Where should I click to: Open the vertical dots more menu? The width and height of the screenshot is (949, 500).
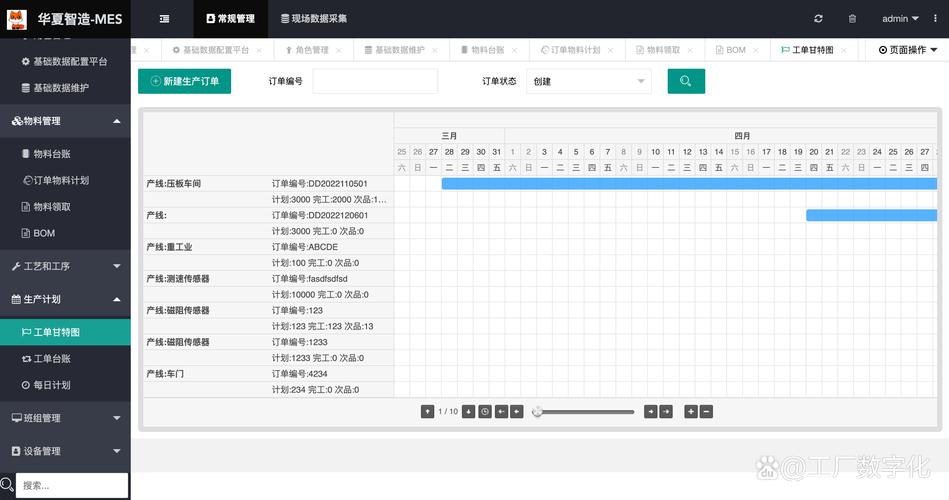click(935, 19)
